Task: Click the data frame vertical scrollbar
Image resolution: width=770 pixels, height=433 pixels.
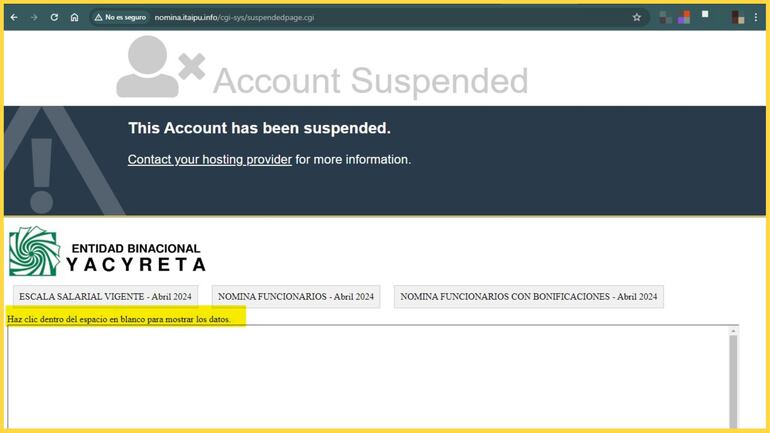Action: (733, 380)
